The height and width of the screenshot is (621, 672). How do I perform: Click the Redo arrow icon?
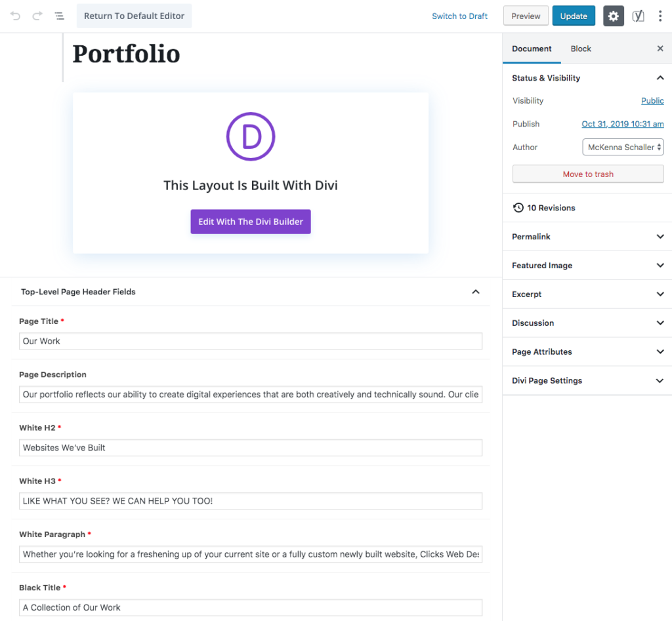(x=37, y=15)
